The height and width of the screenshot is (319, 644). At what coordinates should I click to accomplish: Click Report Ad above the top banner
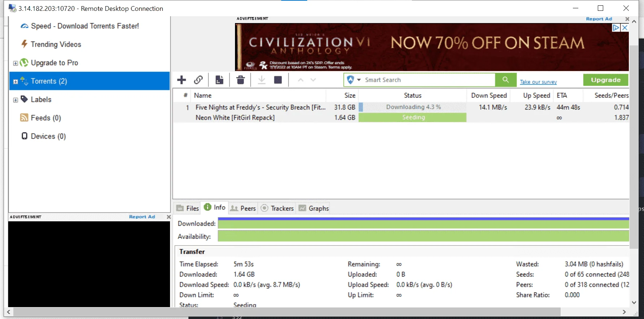click(599, 19)
